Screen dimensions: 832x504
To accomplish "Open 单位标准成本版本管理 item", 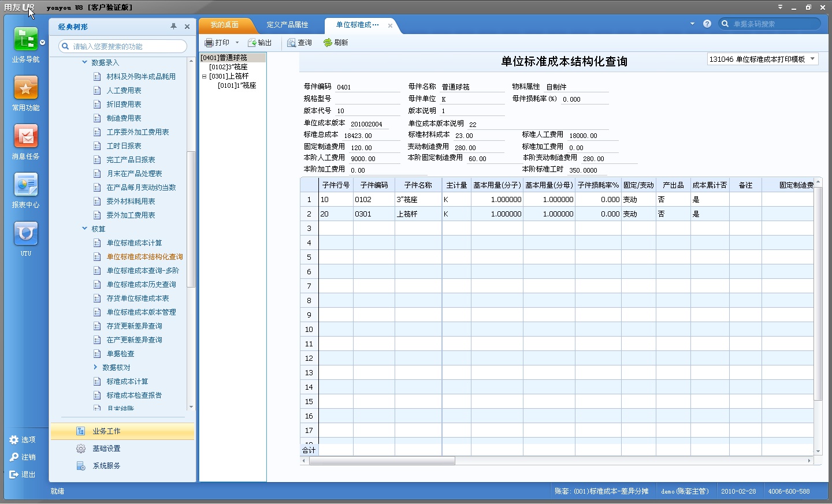I will 141,312.
